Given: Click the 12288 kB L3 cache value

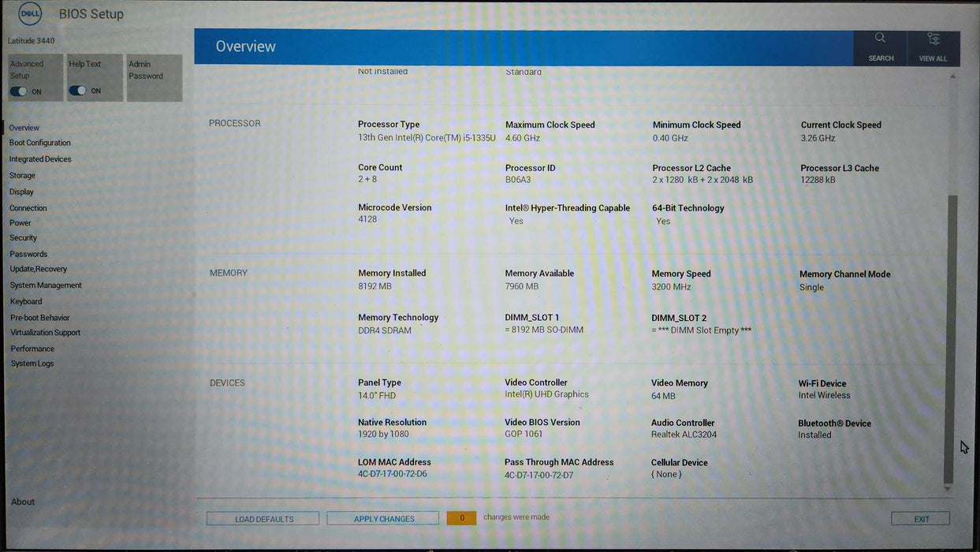Looking at the screenshot, I should click(x=818, y=180).
